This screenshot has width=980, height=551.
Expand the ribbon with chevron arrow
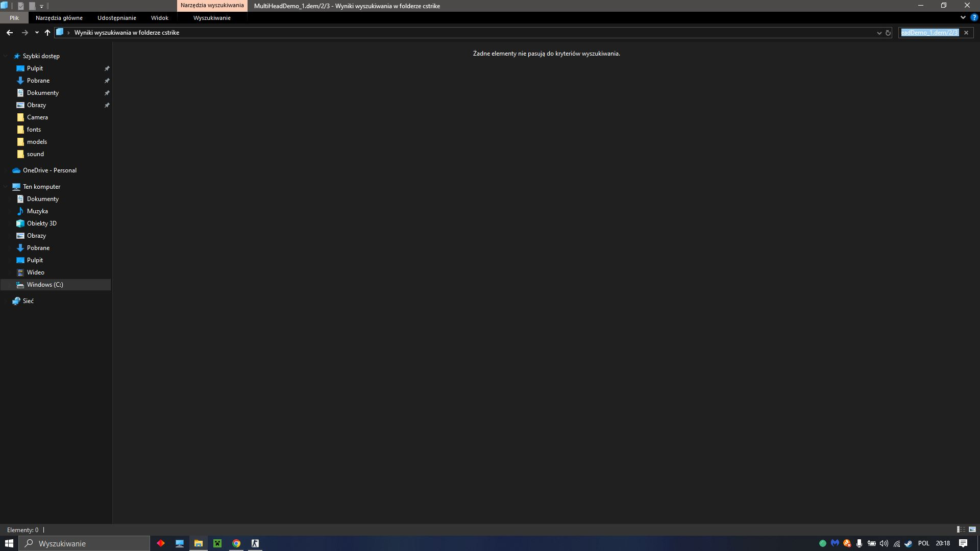click(963, 17)
